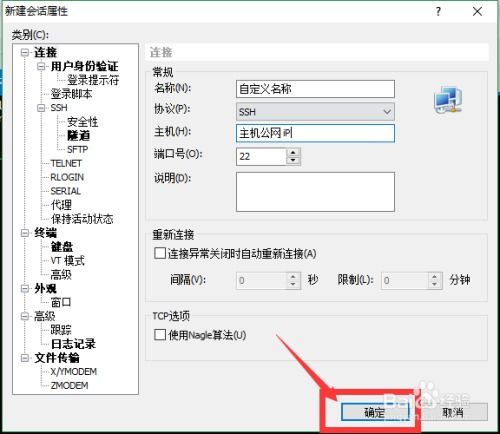500x434 pixels.
Task: Select ZMODEM under file transfer
Action: coord(69,385)
